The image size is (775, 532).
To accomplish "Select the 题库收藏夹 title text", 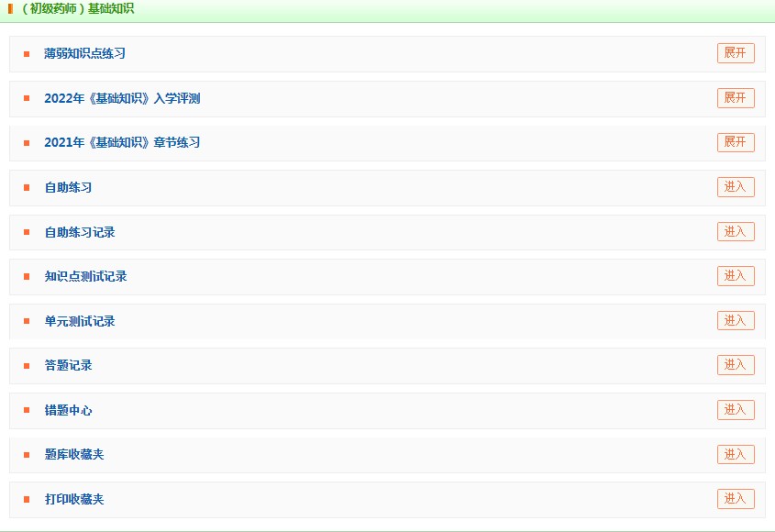I will (74, 455).
